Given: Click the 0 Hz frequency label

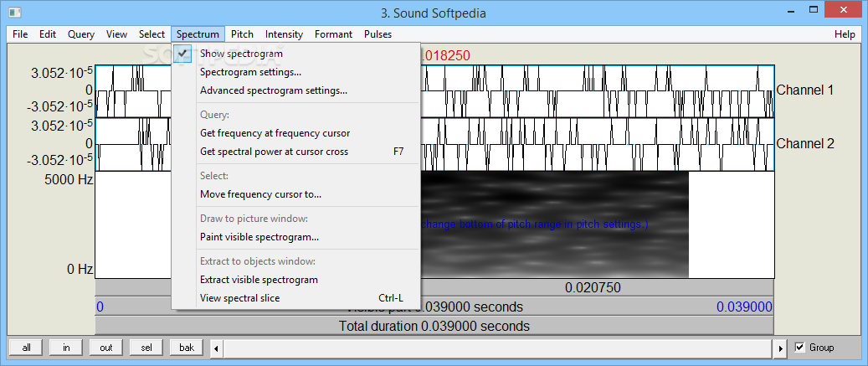Looking at the screenshot, I should 80,270.
